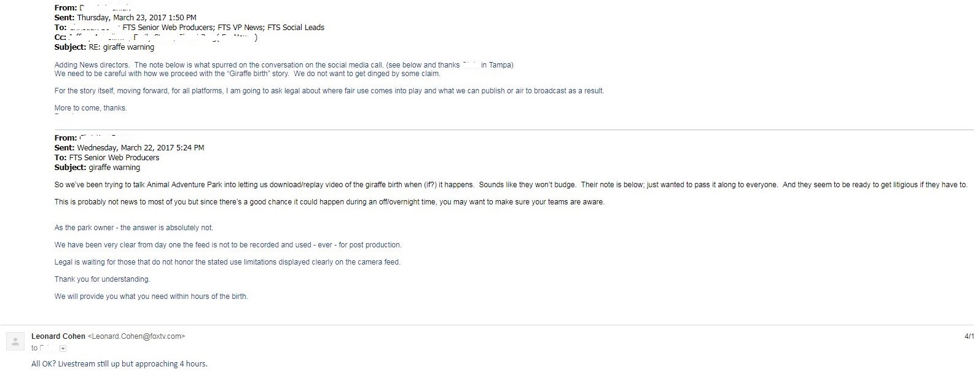Expand recipient details arrow beside "to"
This screenshot has width=980, height=372.
(63, 349)
